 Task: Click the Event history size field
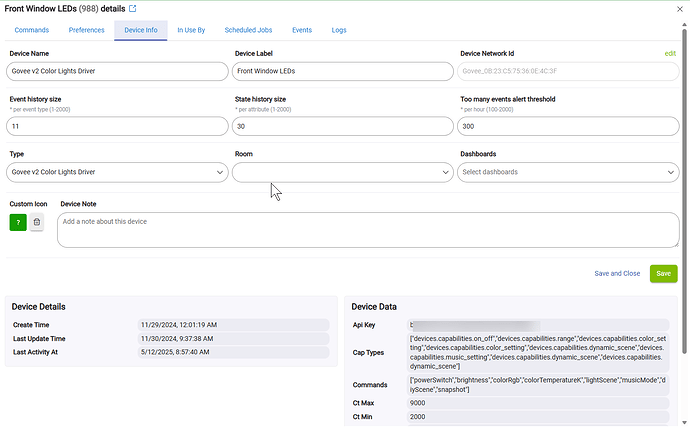point(117,126)
